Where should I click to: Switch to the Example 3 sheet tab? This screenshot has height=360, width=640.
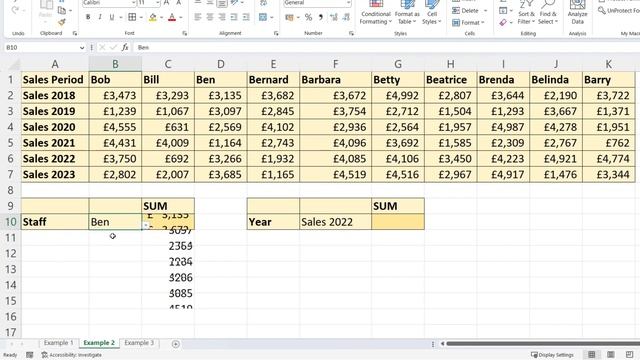[x=139, y=343]
